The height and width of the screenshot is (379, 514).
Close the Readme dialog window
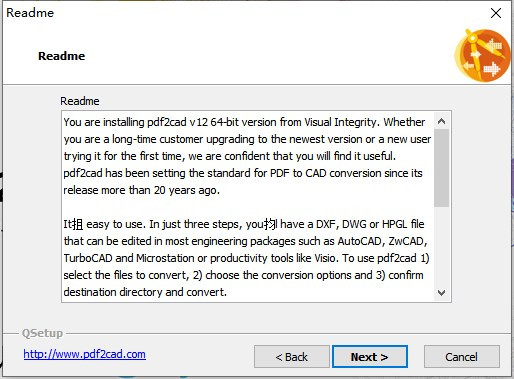pos(496,13)
